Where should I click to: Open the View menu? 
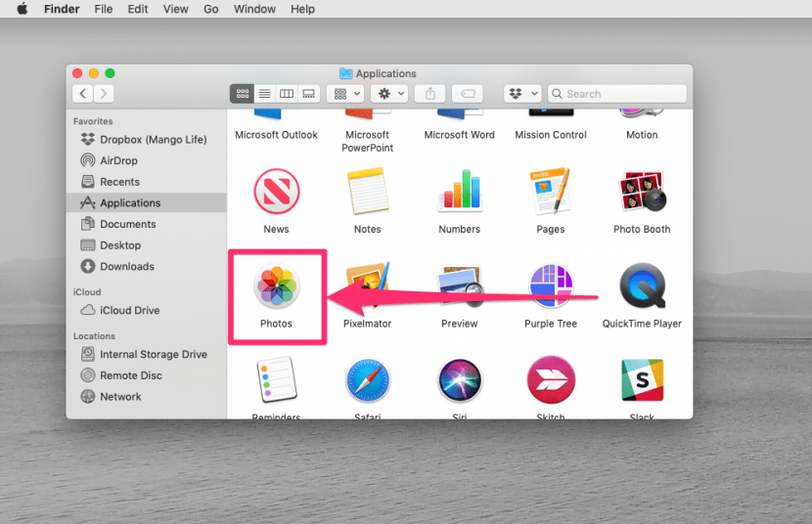(x=175, y=9)
